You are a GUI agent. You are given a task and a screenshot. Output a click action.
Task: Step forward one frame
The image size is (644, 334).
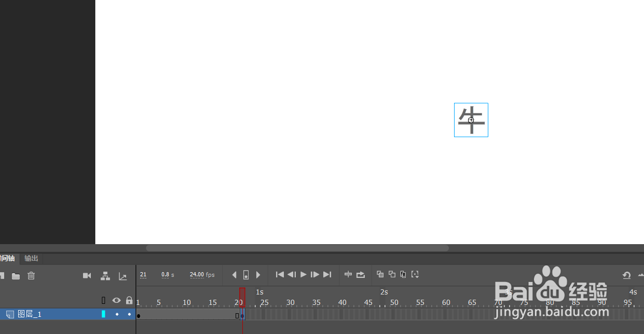click(x=315, y=274)
